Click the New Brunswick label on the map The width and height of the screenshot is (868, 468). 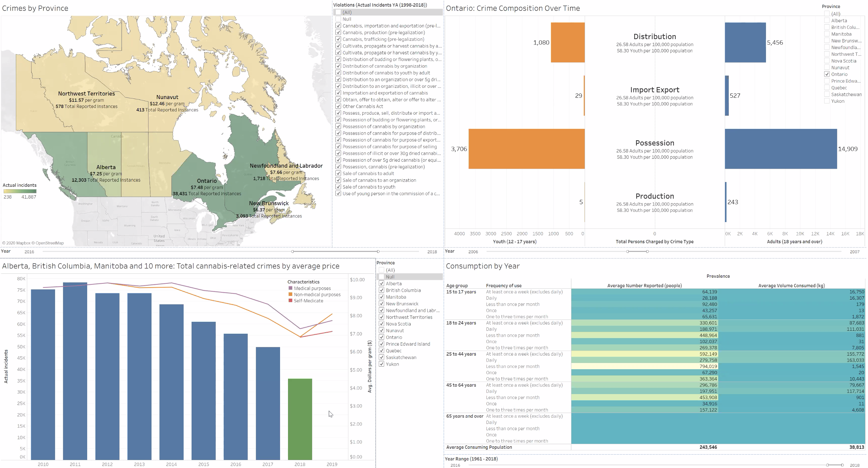[x=268, y=203]
